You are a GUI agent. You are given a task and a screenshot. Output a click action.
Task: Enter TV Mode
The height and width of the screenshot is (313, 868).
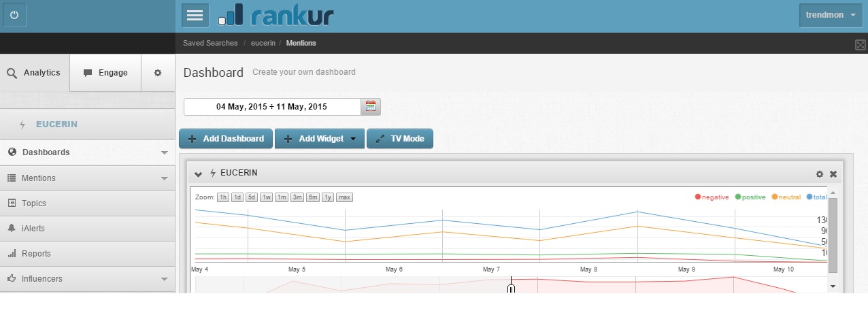pyautogui.click(x=400, y=139)
